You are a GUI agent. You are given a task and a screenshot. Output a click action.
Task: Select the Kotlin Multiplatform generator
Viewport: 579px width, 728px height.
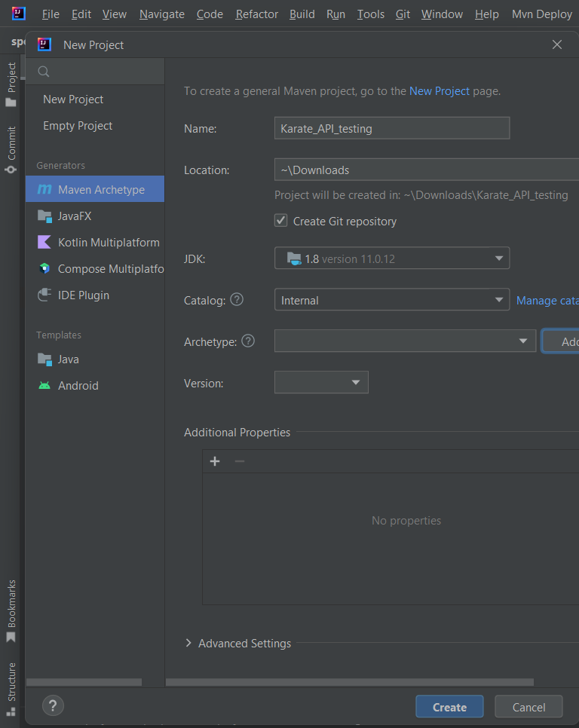coord(95,243)
